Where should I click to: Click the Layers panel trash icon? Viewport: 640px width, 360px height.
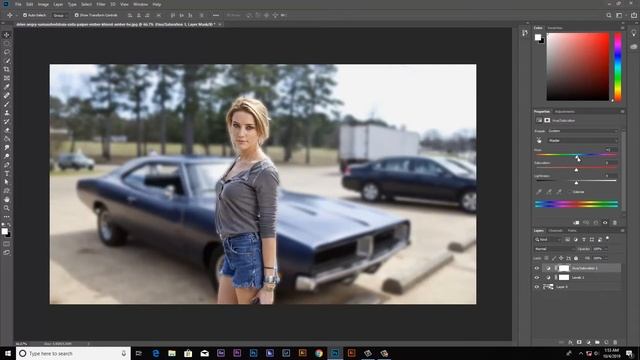(x=615, y=342)
